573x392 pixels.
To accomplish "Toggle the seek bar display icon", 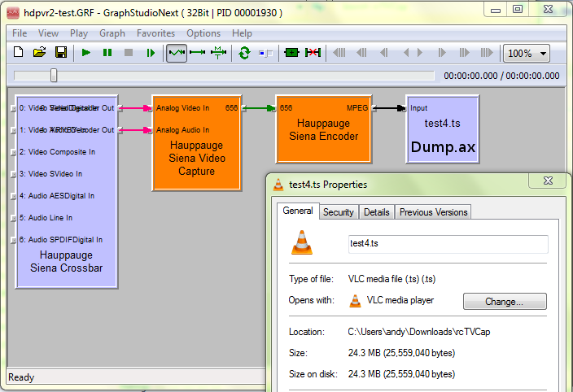I will click(265, 54).
